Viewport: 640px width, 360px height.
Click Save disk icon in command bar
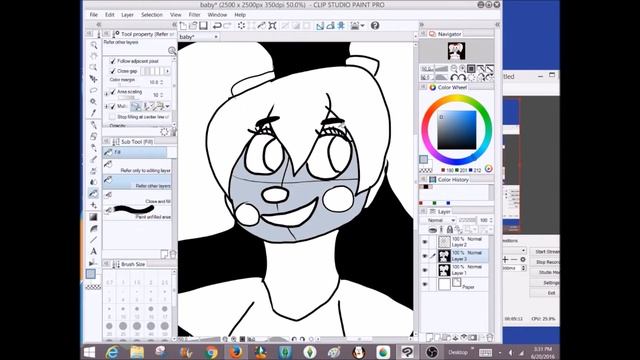coord(203,26)
